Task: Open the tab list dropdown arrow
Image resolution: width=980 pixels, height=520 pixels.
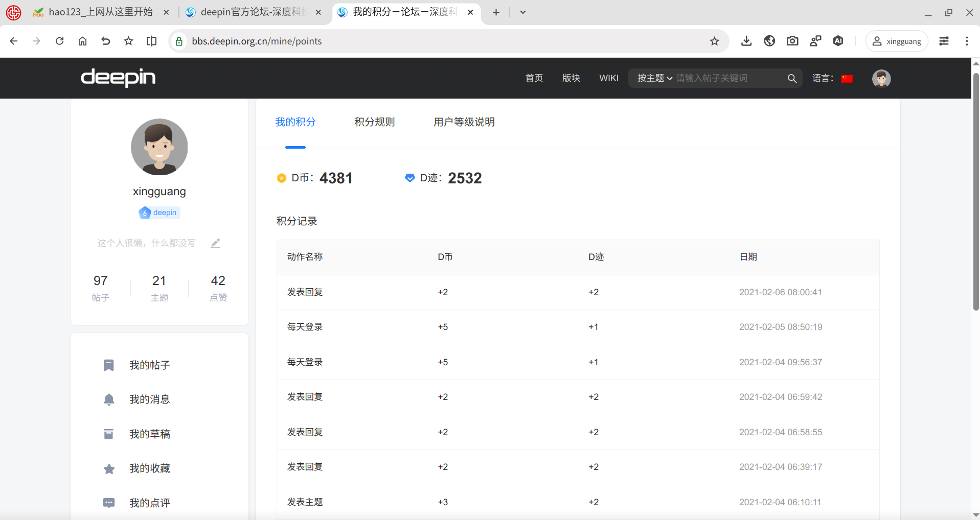Action: click(522, 12)
